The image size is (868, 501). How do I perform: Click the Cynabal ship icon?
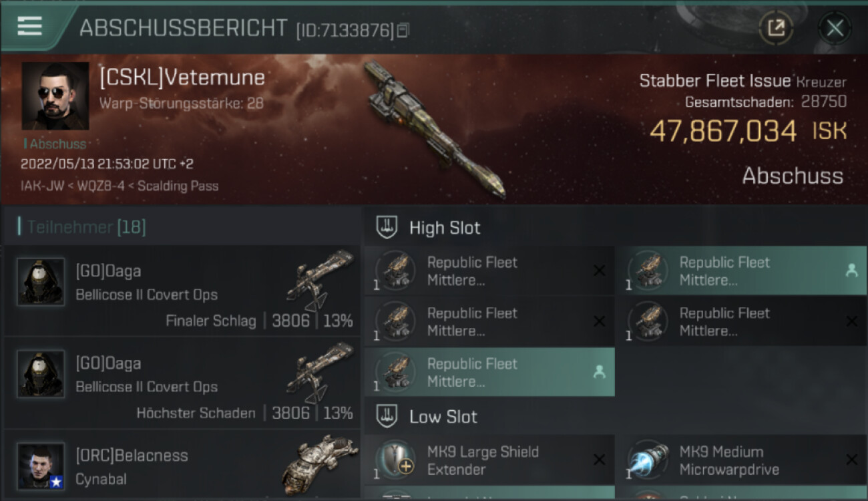click(x=315, y=465)
